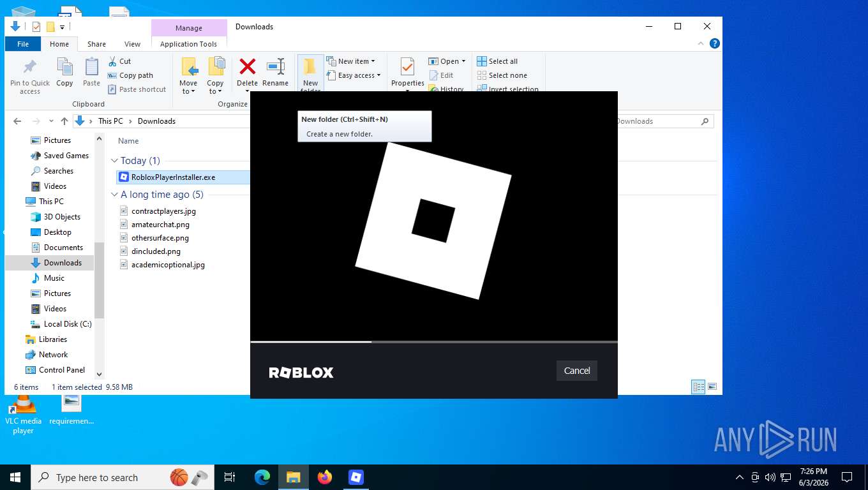Click Edit in the Open group
The image size is (868, 490).
[x=440, y=75]
